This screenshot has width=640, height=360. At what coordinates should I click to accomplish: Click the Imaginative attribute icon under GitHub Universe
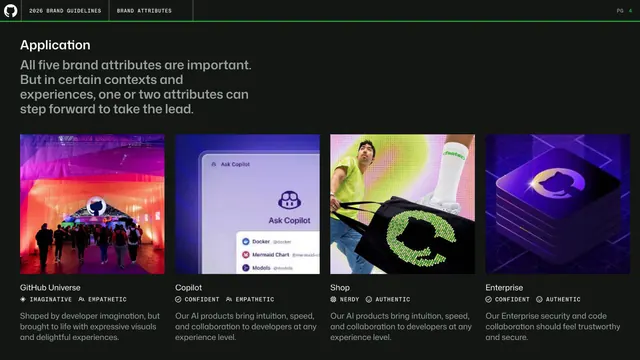pos(23,299)
